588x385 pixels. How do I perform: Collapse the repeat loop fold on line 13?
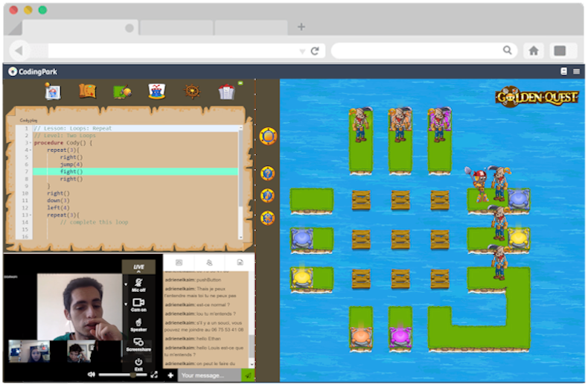pos(31,215)
